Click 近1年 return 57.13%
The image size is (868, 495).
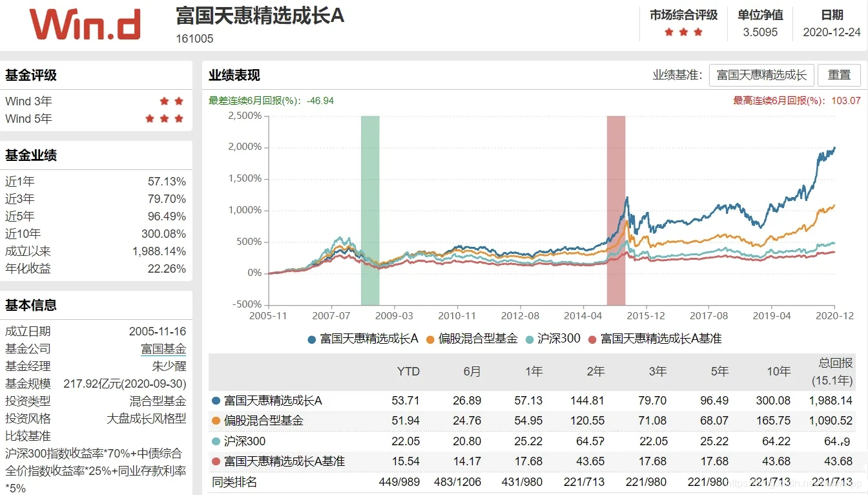[x=167, y=182]
